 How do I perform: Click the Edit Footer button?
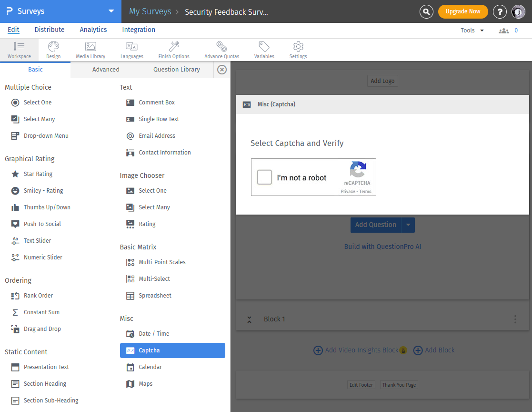click(x=361, y=385)
